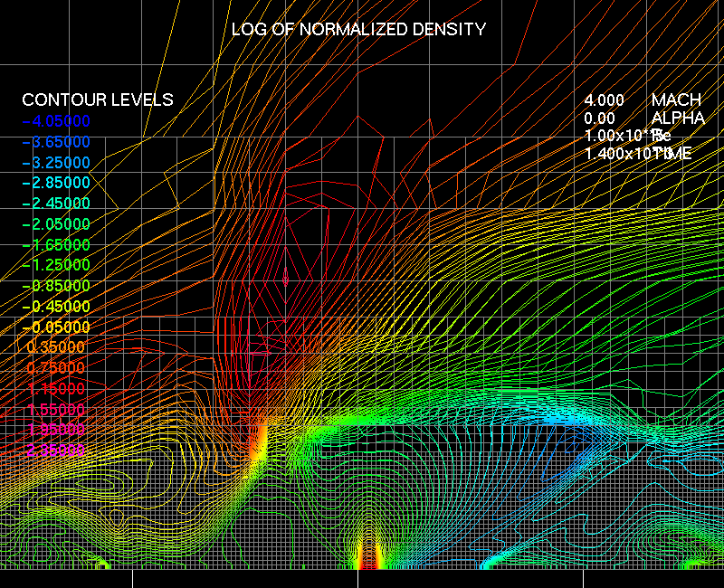Pick the -3.25000 contour level entry
The width and height of the screenshot is (724, 588).
(x=56, y=163)
